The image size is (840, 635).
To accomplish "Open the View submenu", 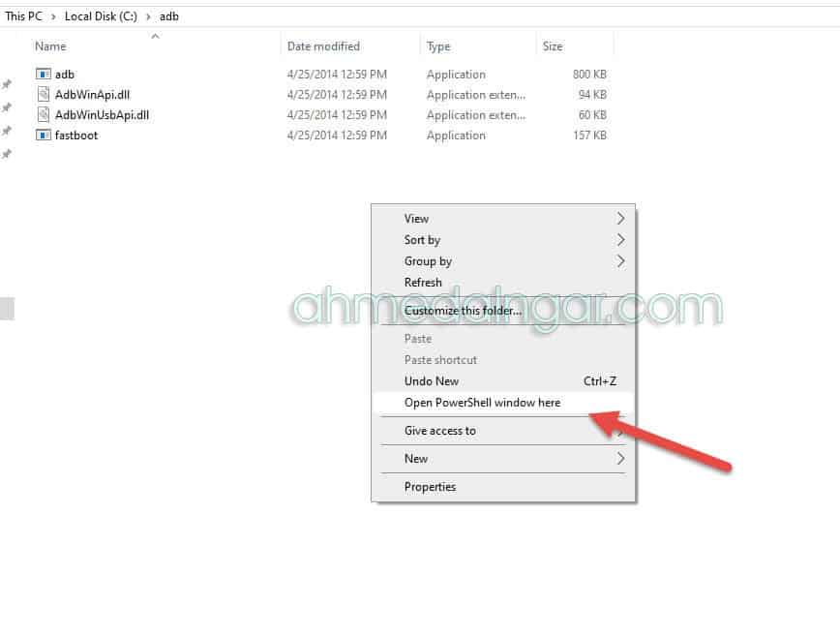I will (503, 219).
